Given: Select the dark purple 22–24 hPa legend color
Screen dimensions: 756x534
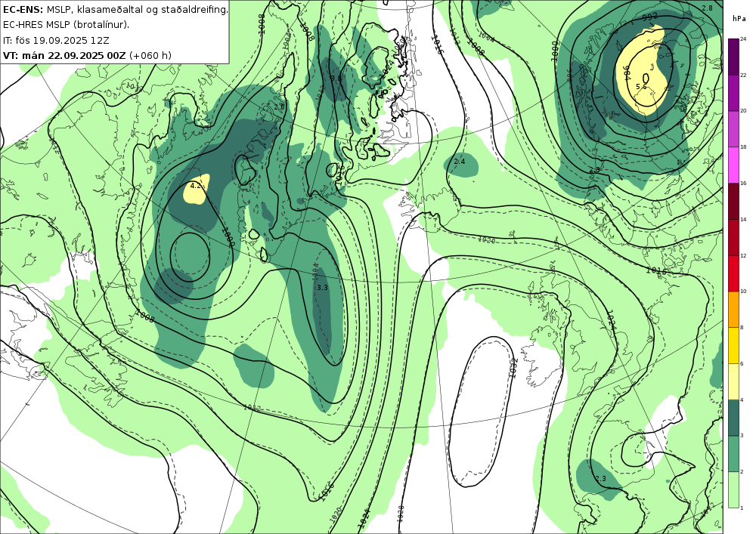Looking at the screenshot, I should pos(733,57).
